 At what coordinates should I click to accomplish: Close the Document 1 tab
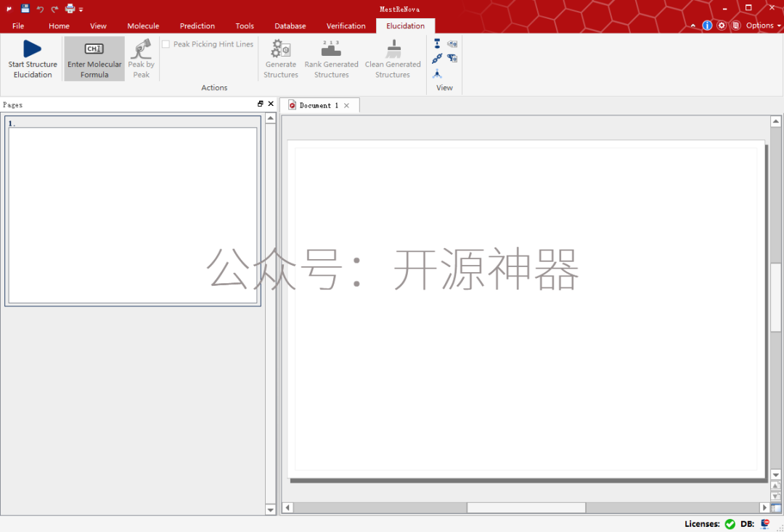coord(346,105)
